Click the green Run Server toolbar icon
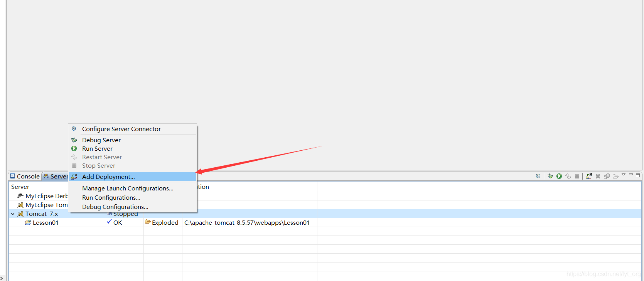This screenshot has height=281, width=644. coord(559,176)
